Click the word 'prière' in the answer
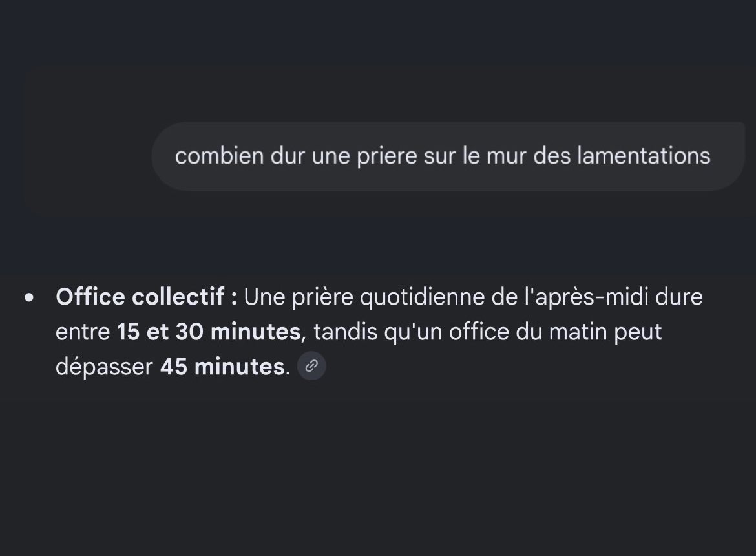 coord(322,297)
